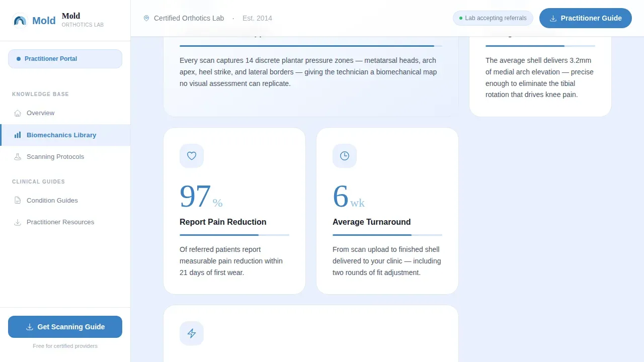Click the text about scan upload to finished shell
Image resolution: width=644 pixels, height=362 pixels.
point(386,261)
